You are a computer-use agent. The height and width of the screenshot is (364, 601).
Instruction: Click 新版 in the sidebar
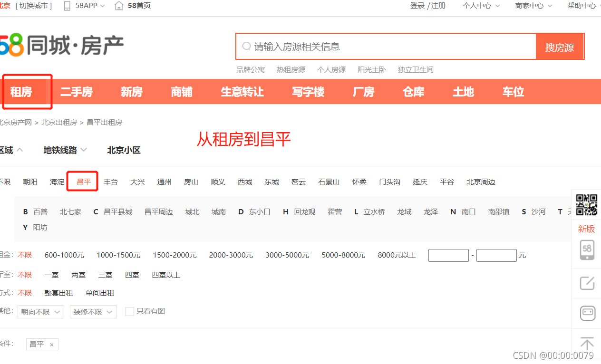click(x=586, y=229)
